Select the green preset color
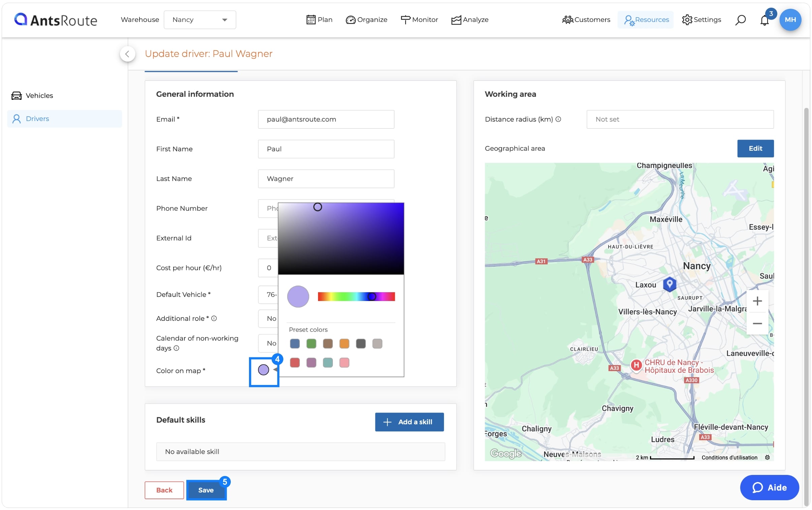This screenshot has height=510, width=812. pos(311,343)
